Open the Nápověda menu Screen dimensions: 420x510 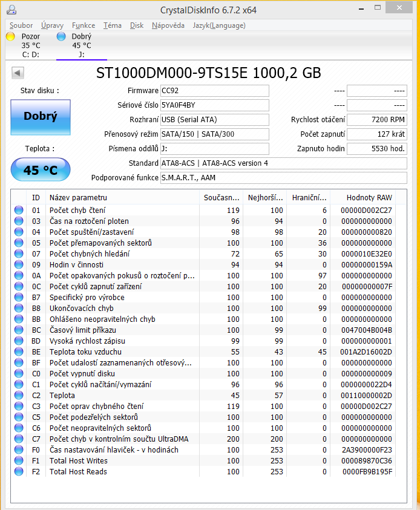click(168, 25)
